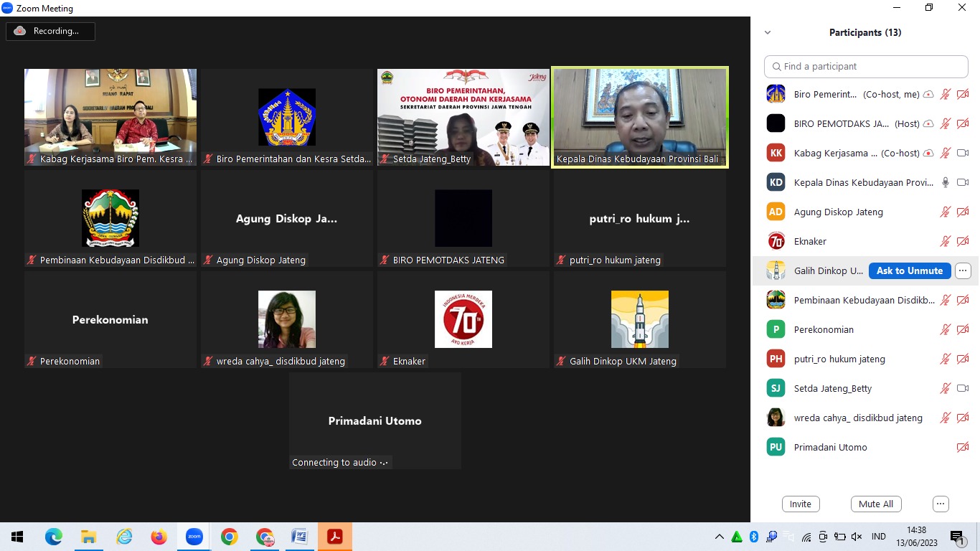Click video-off icon next to Primadani Utomo
980x551 pixels.
tap(963, 447)
